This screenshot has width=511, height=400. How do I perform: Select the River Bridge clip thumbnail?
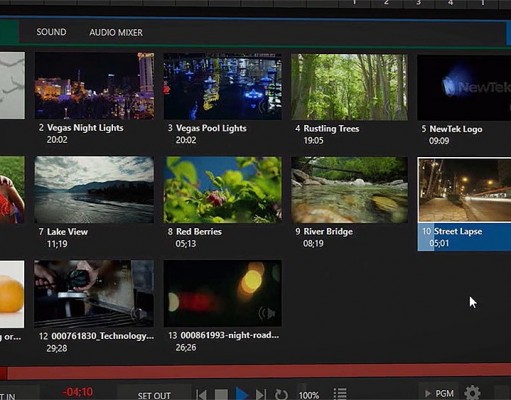click(x=349, y=190)
